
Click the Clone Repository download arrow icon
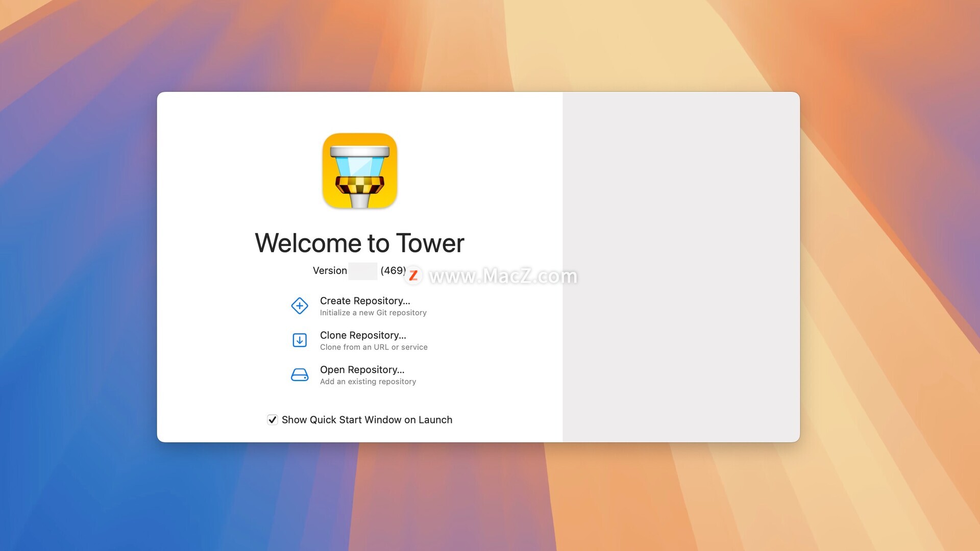point(300,340)
